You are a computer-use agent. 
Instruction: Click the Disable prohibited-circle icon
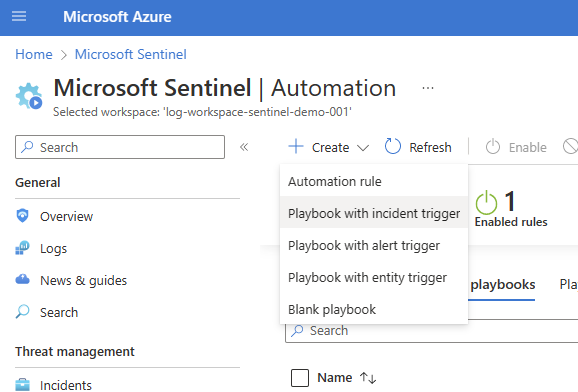(x=570, y=146)
